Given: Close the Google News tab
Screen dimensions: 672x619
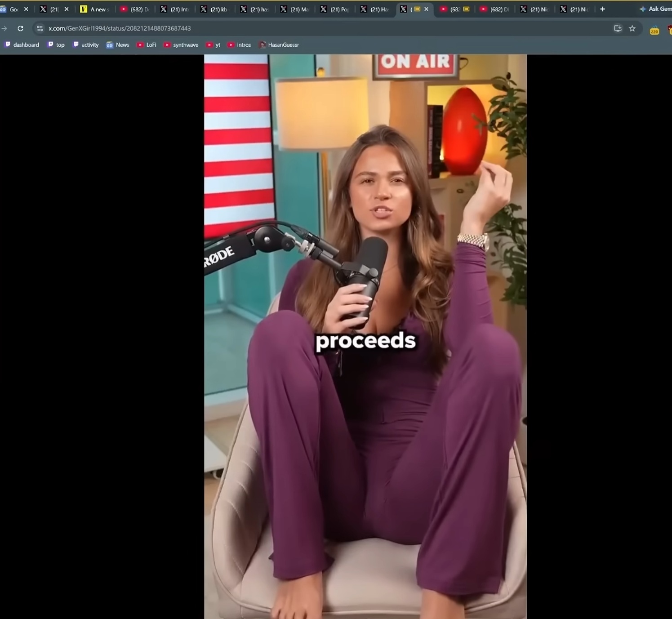Looking at the screenshot, I should (x=26, y=9).
